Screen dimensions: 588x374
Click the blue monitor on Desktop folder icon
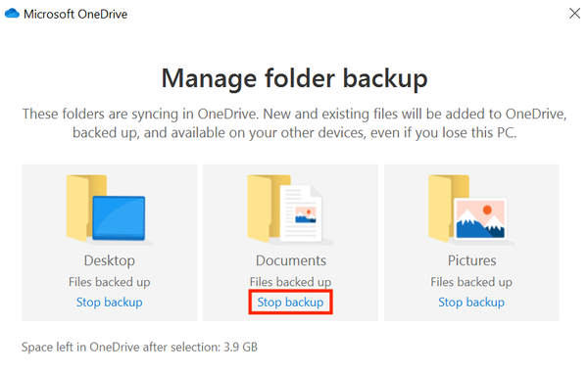[119, 217]
